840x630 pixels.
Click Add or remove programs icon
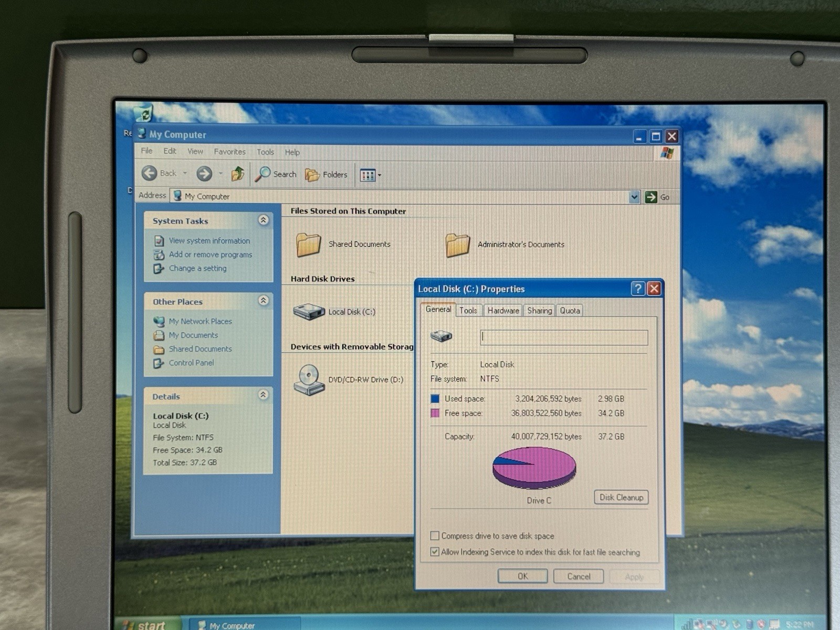pos(159,255)
